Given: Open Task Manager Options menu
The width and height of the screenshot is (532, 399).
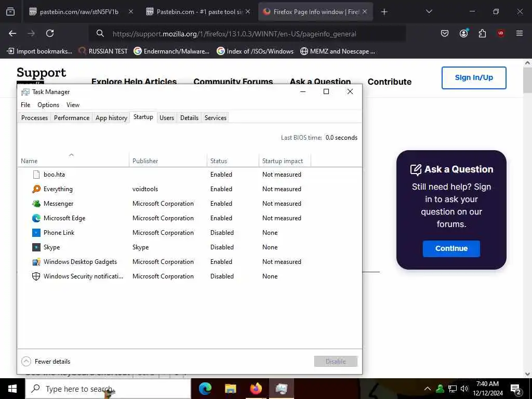Looking at the screenshot, I should coord(48,105).
